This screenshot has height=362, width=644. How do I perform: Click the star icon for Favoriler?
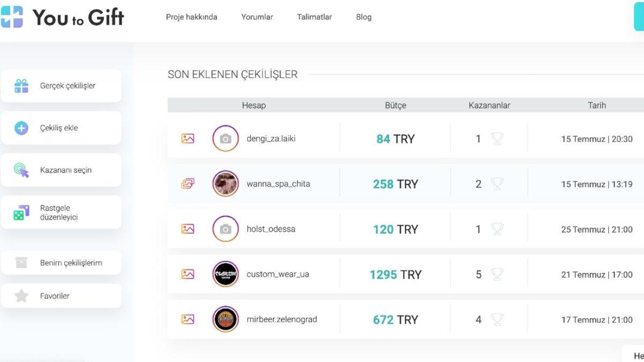point(21,296)
